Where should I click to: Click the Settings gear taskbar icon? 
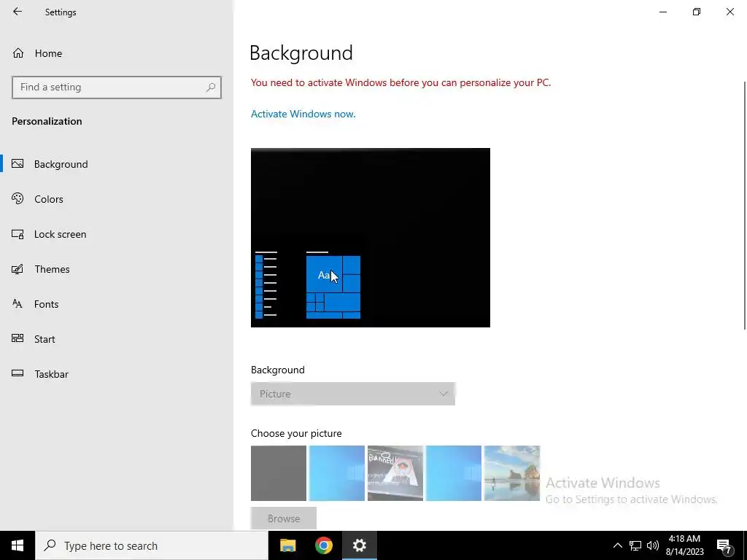pyautogui.click(x=359, y=545)
